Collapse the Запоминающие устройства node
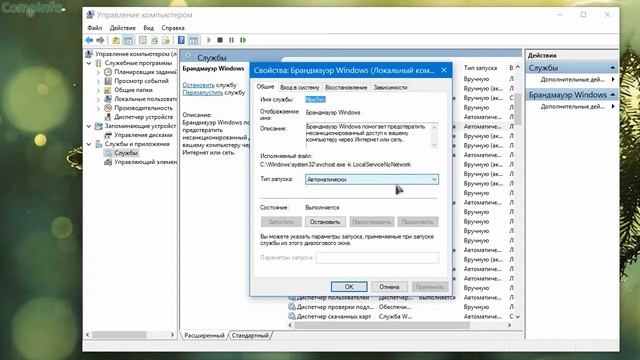Screen dimensions: 640x360 89,126
